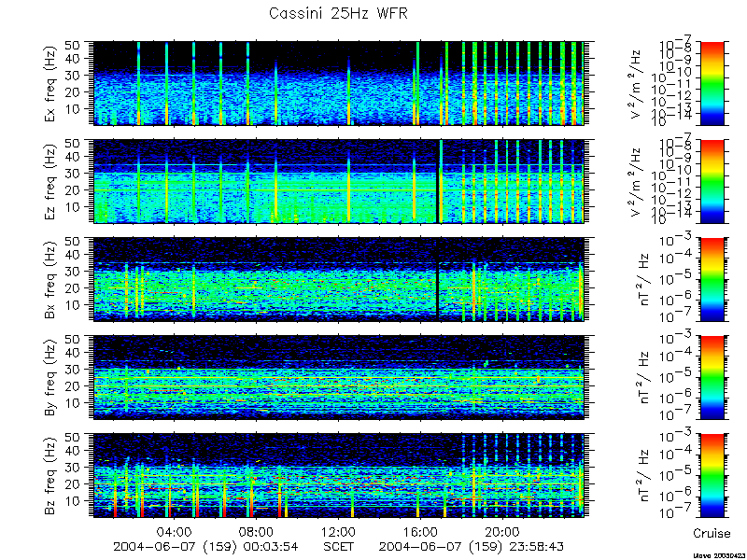
Task: Click the By spectrogram panel
Action: tap(338, 378)
